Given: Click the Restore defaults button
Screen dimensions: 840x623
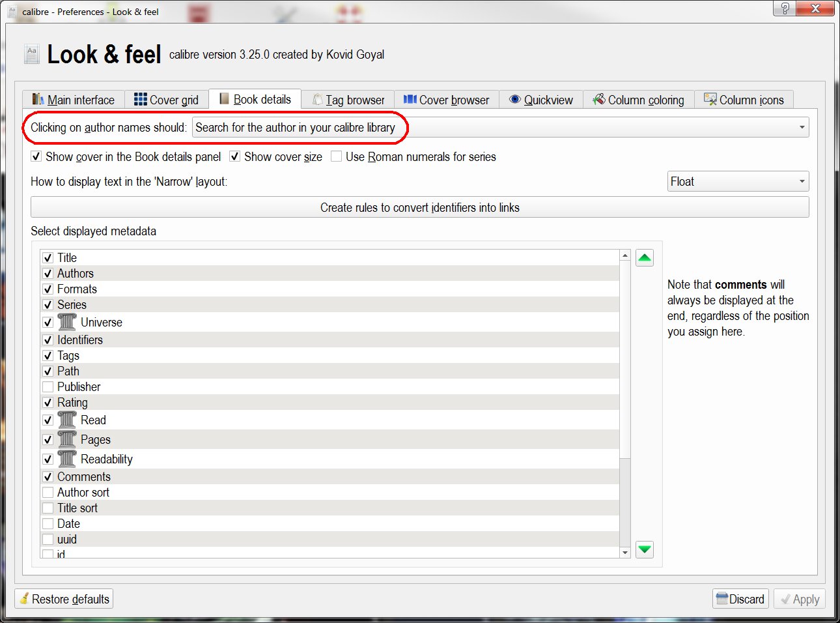Looking at the screenshot, I should coord(64,599).
